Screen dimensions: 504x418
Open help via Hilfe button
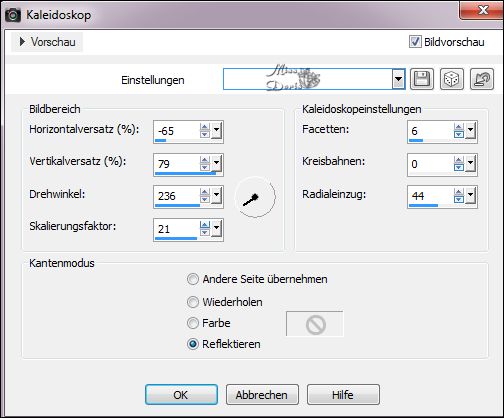343,395
